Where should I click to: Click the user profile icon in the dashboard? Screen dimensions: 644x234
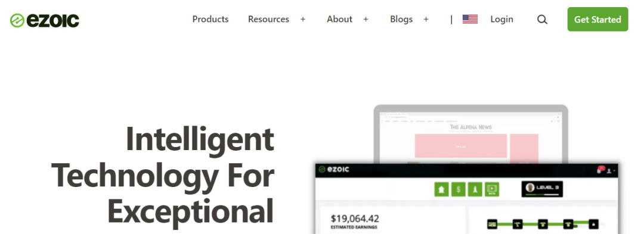point(610,170)
